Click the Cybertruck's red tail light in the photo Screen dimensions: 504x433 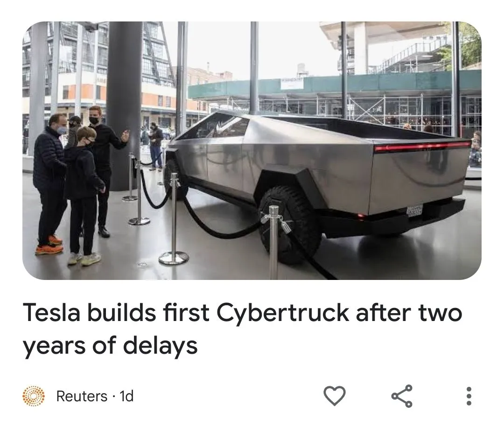(422, 147)
